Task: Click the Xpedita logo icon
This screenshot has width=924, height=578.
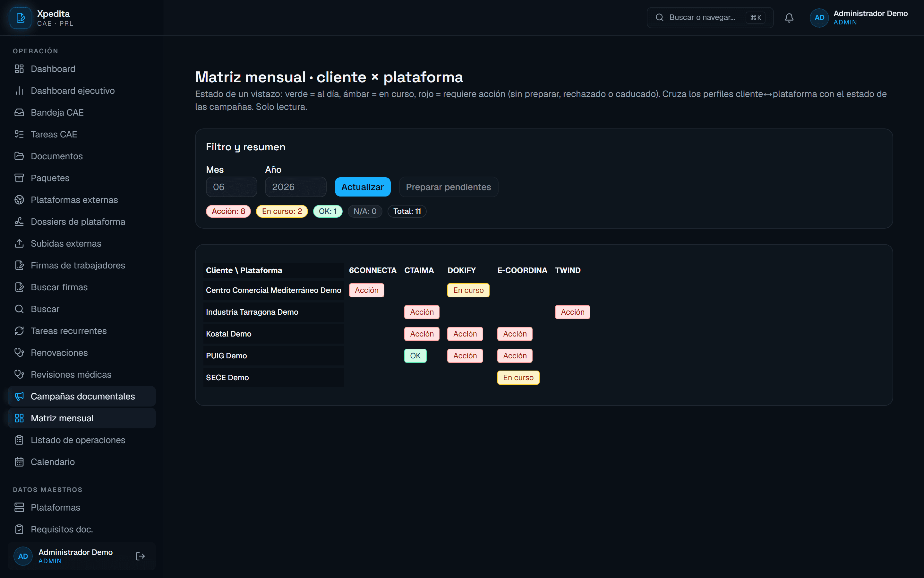Action: click(x=20, y=18)
